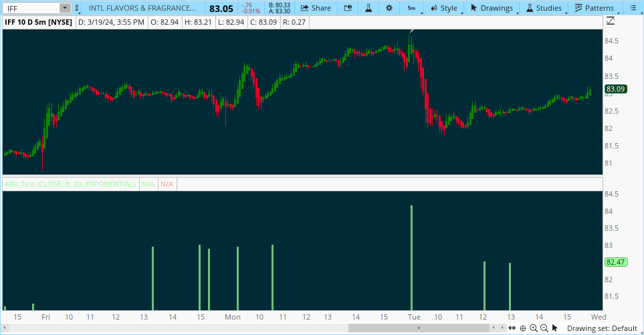The width and height of the screenshot is (644, 335).
Task: Click the D: 3/19/24, 3:55 PM date field
Action: [x=111, y=22]
